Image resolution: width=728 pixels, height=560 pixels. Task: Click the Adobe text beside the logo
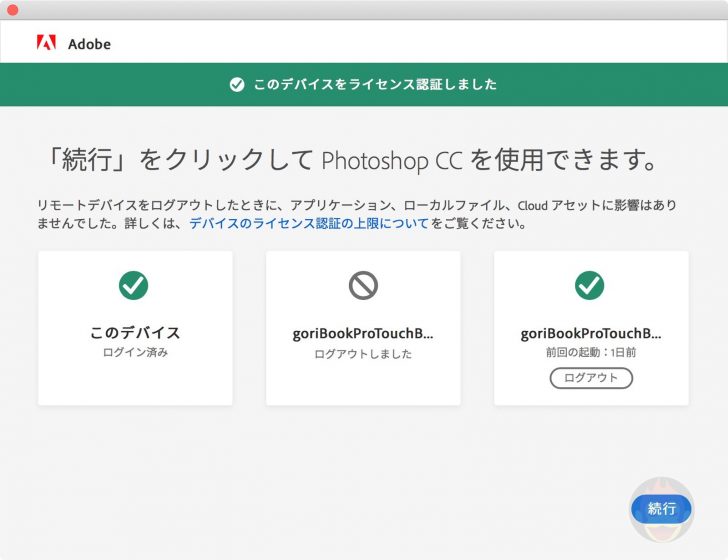(89, 44)
